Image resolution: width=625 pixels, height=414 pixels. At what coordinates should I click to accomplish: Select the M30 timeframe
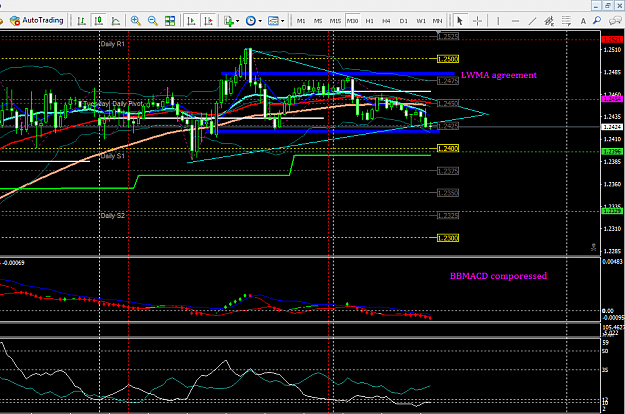click(x=352, y=21)
